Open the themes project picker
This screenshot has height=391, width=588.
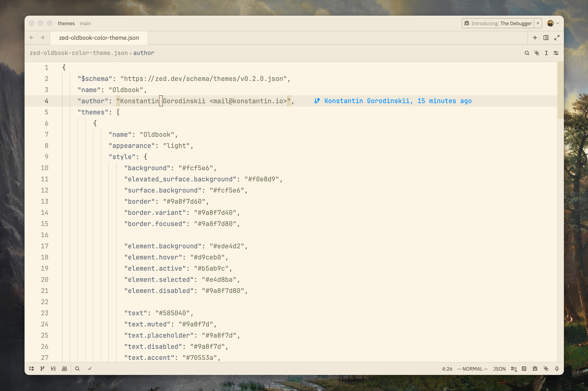[66, 23]
